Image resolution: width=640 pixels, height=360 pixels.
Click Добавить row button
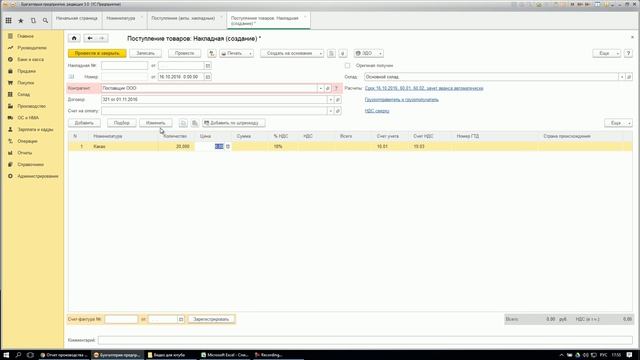click(84, 123)
